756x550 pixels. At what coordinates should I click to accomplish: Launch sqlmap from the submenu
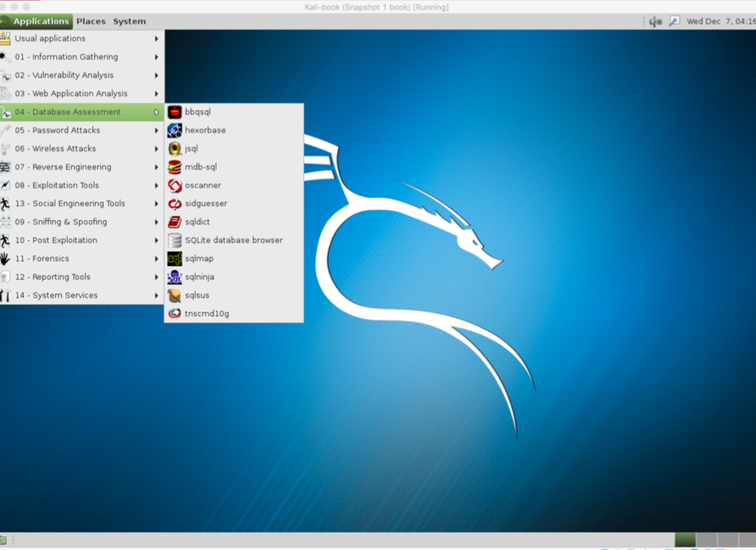234,258
